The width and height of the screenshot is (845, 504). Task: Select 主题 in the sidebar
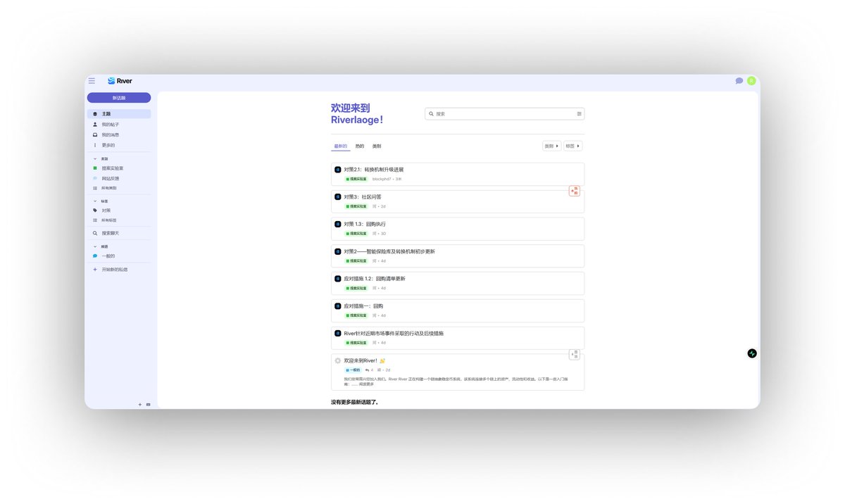pyautogui.click(x=119, y=114)
